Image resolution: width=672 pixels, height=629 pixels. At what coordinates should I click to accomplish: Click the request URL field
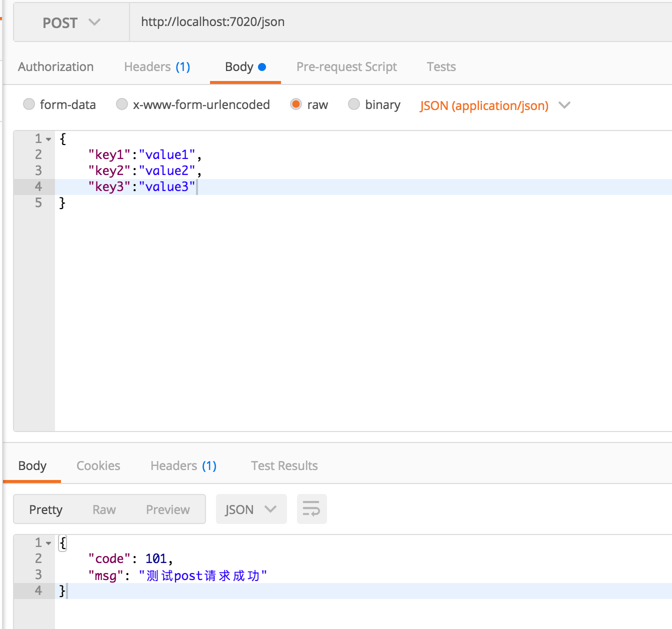400,22
